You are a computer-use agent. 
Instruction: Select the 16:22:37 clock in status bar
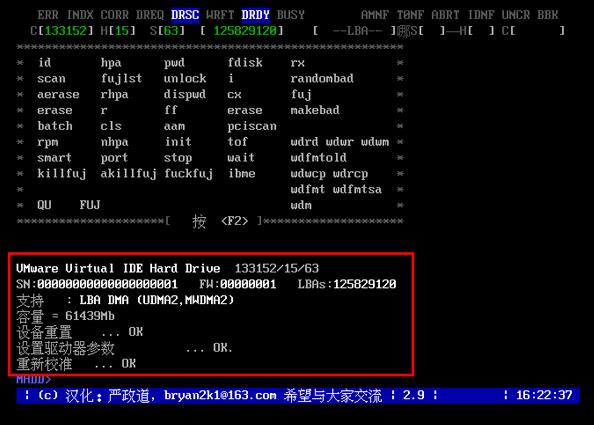544,395
